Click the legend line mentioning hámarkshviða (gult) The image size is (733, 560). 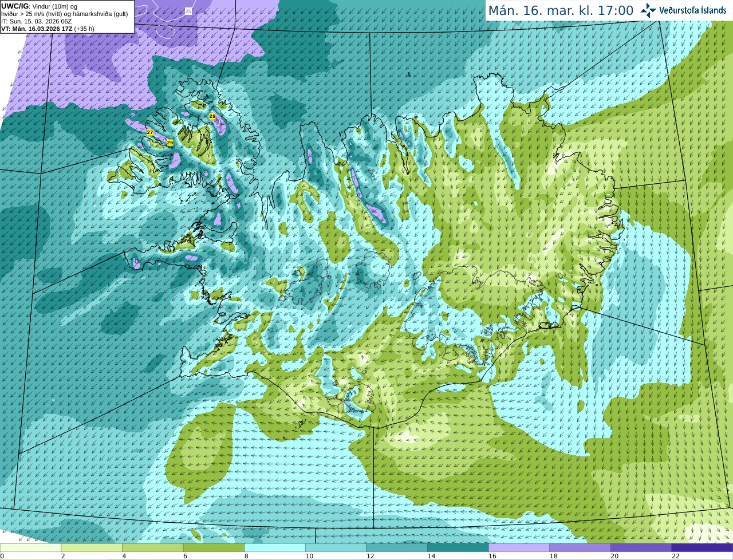[65, 14]
